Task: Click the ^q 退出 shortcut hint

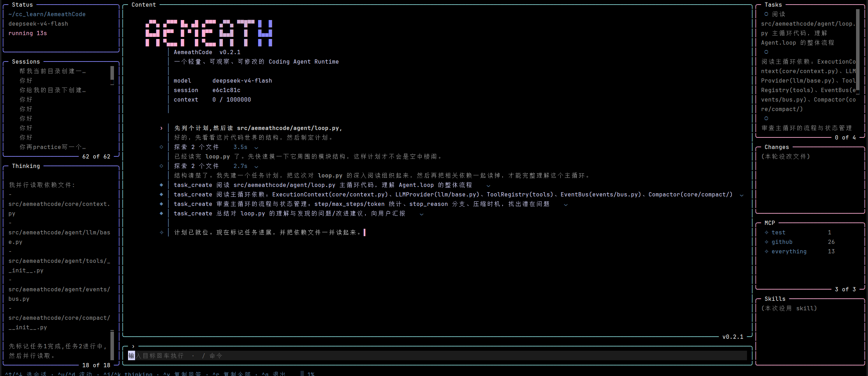Action: (274, 374)
